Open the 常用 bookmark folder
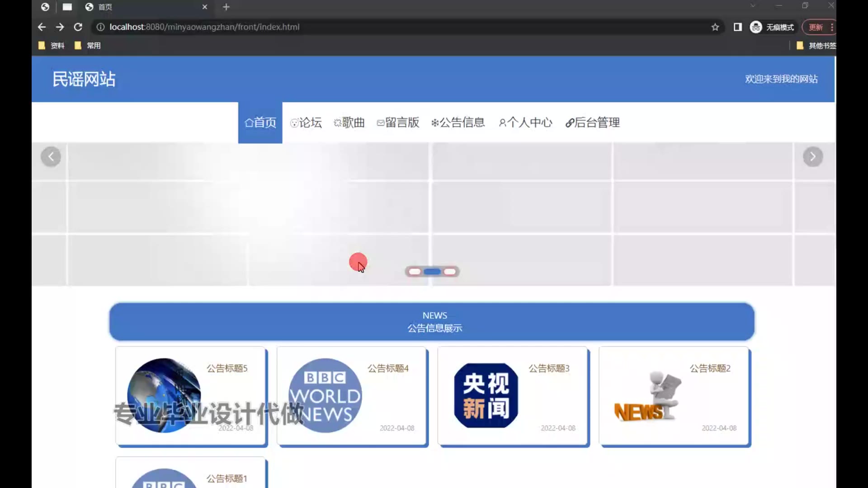Viewport: 868px width, 488px height. (88, 45)
